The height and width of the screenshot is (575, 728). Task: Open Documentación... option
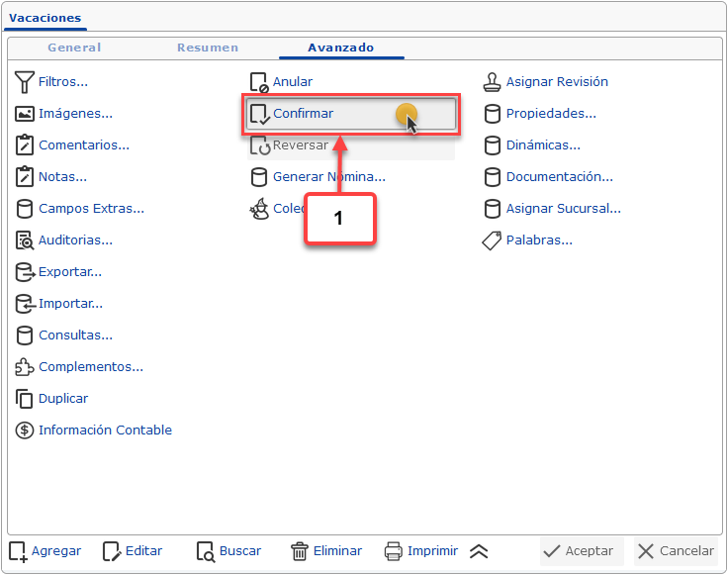point(560,176)
